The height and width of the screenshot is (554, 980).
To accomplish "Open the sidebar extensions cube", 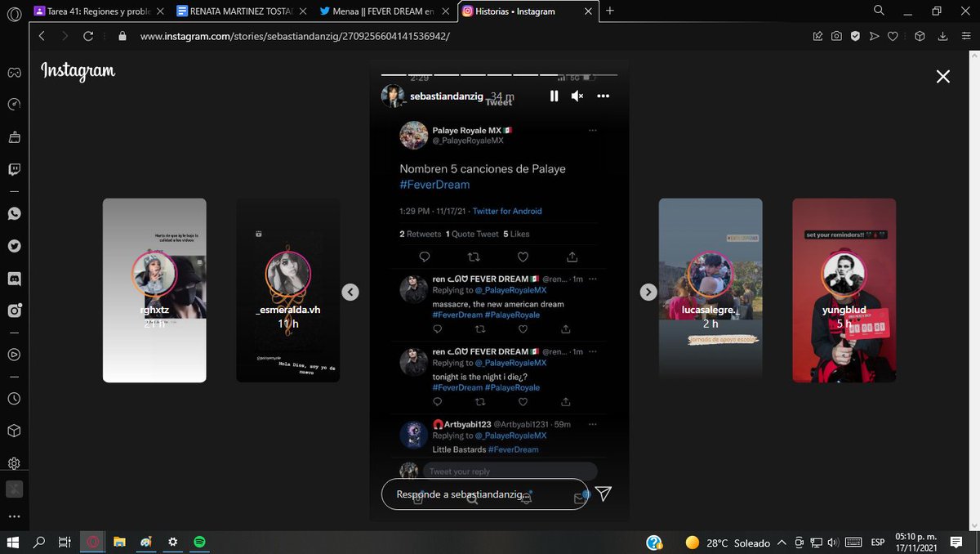I will (14, 431).
